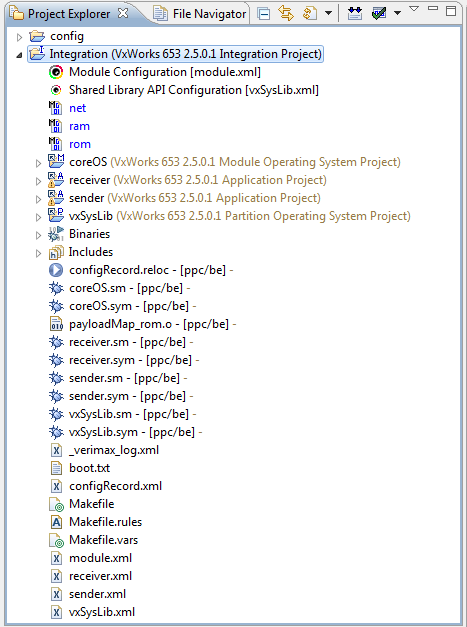This screenshot has height=627, width=467.
Task: Click the boot.txt text file icon
Action: [x=56, y=468]
